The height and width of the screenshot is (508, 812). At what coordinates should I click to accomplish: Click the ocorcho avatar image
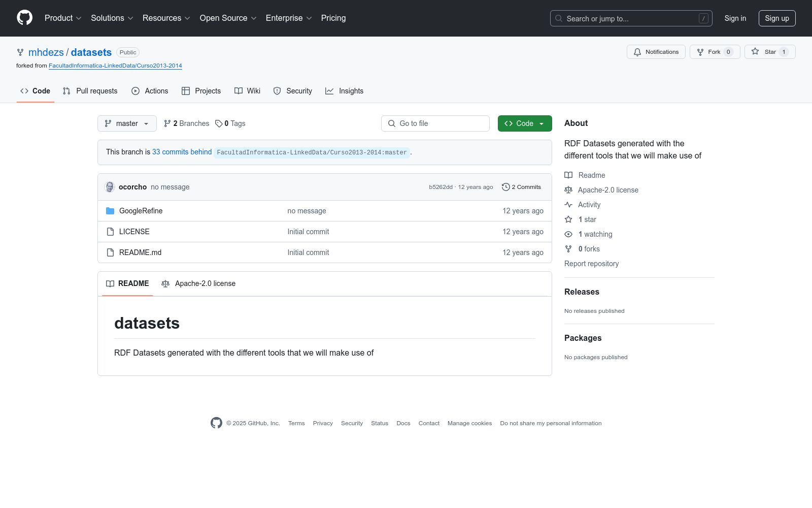tap(110, 187)
